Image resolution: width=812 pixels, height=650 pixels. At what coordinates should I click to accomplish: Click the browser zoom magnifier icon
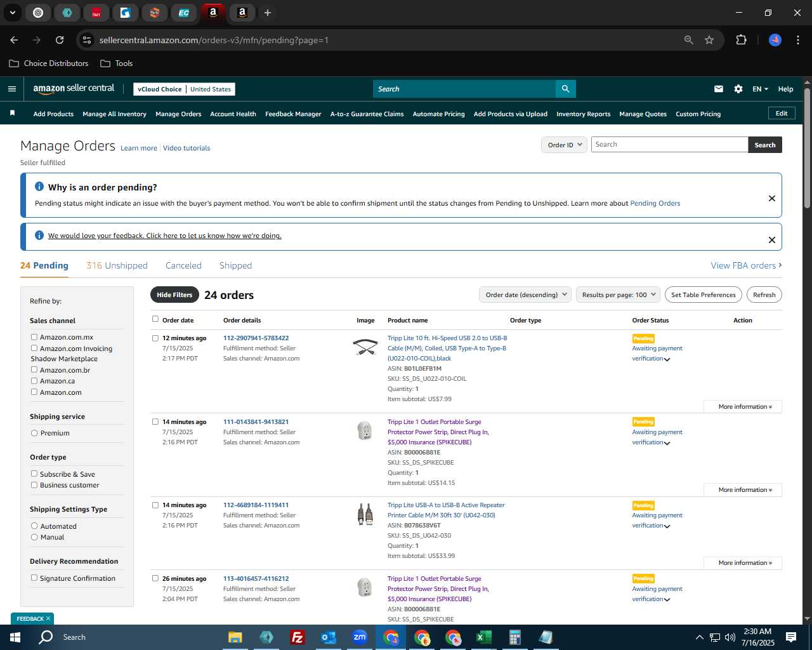point(689,40)
